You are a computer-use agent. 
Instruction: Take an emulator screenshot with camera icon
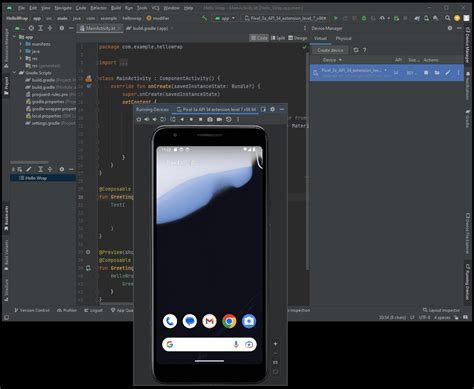tap(210, 119)
